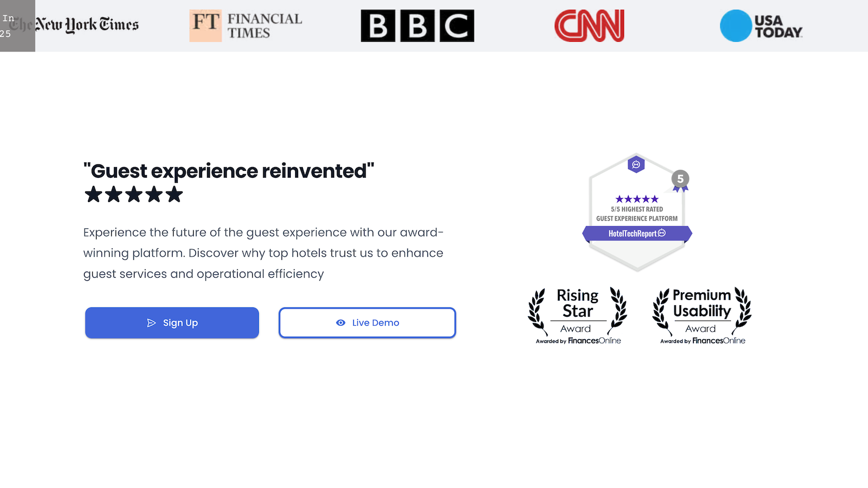Click the black five-star rating under the heading
This screenshot has width=868, height=488.
click(133, 194)
